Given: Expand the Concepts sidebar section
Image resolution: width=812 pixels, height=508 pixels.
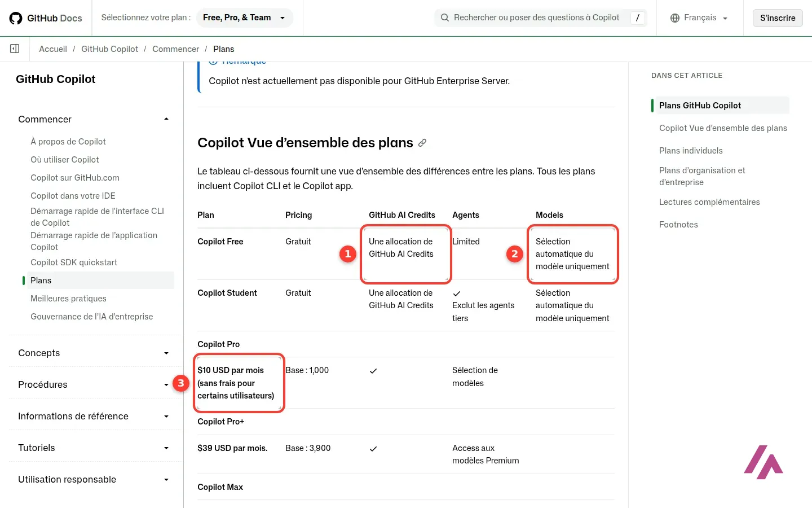Looking at the screenshot, I should [x=94, y=353].
